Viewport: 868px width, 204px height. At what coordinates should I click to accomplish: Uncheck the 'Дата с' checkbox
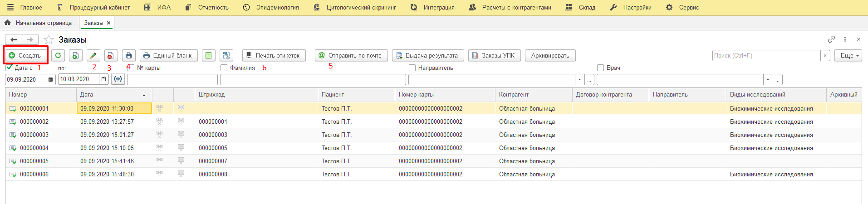tap(9, 68)
